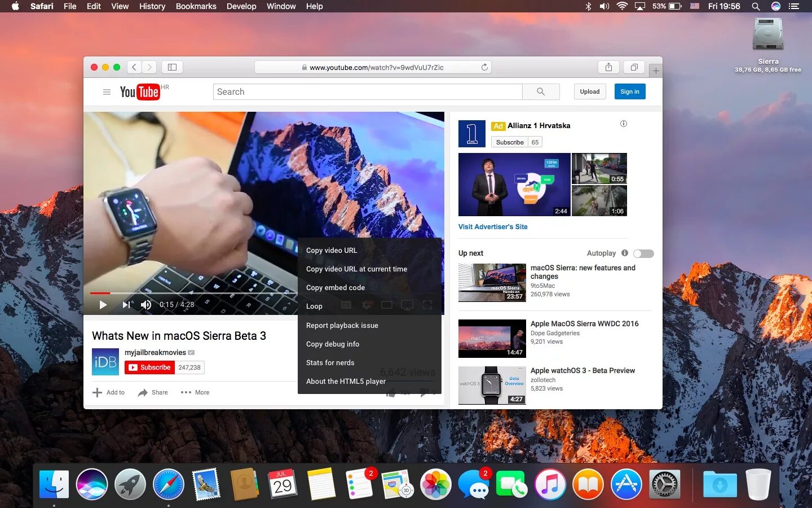This screenshot has width=812, height=508.
Task: Launch Siri from the Dock
Action: click(92, 484)
